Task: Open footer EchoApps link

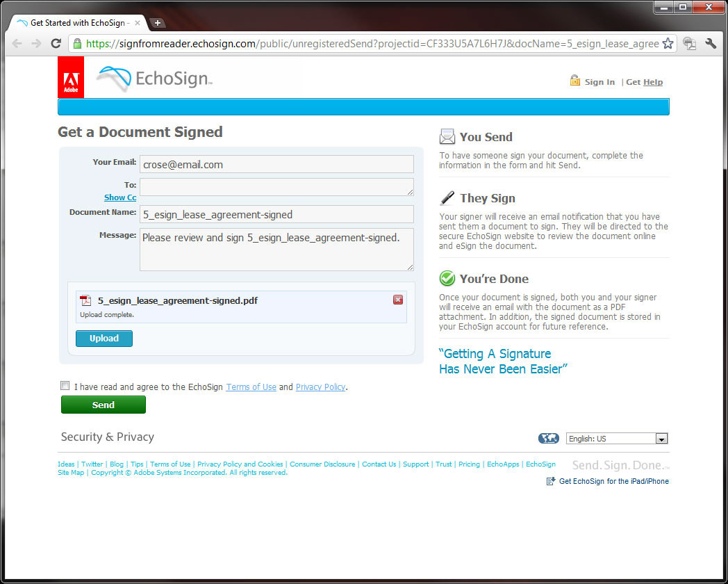Action: [x=503, y=464]
